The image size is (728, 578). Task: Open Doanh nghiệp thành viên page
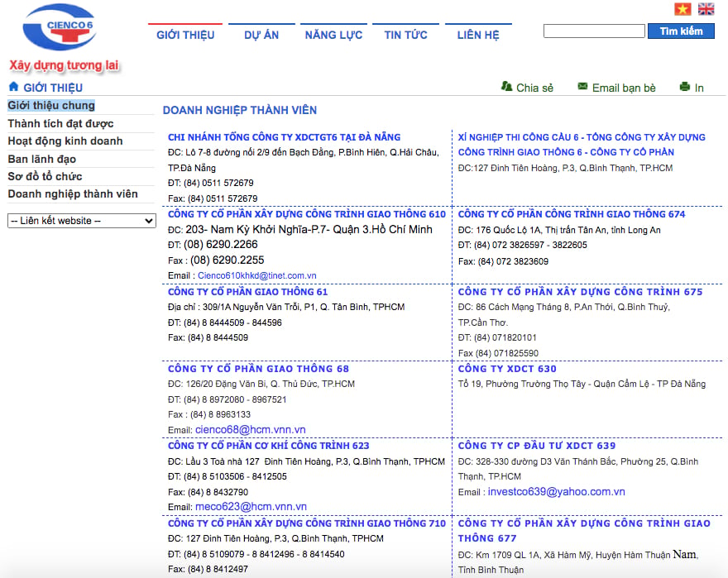[73, 194]
